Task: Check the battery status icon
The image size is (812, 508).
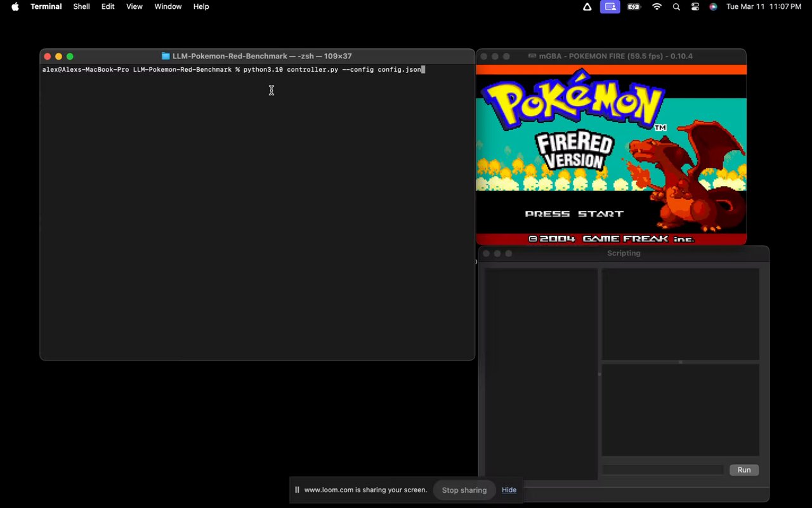Action: coord(634,6)
